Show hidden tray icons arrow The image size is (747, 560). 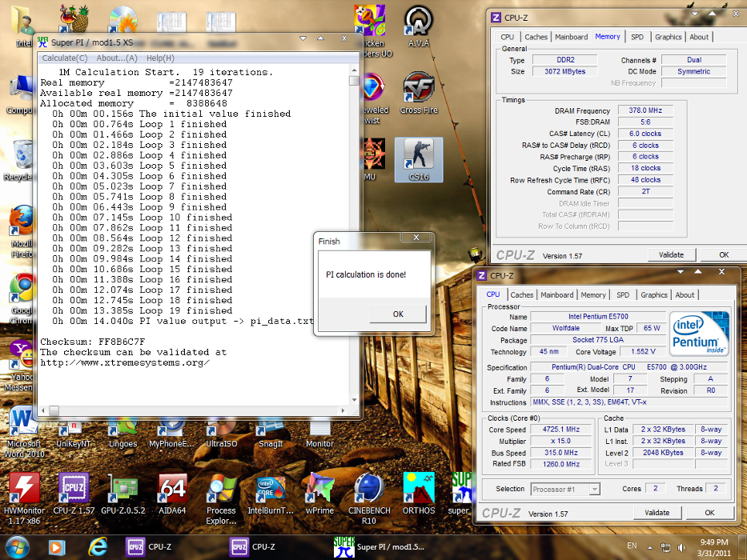pos(650,547)
